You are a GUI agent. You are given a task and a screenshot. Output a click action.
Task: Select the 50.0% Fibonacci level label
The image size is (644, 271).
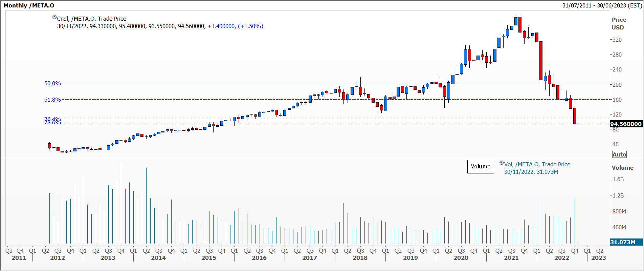[x=52, y=83]
